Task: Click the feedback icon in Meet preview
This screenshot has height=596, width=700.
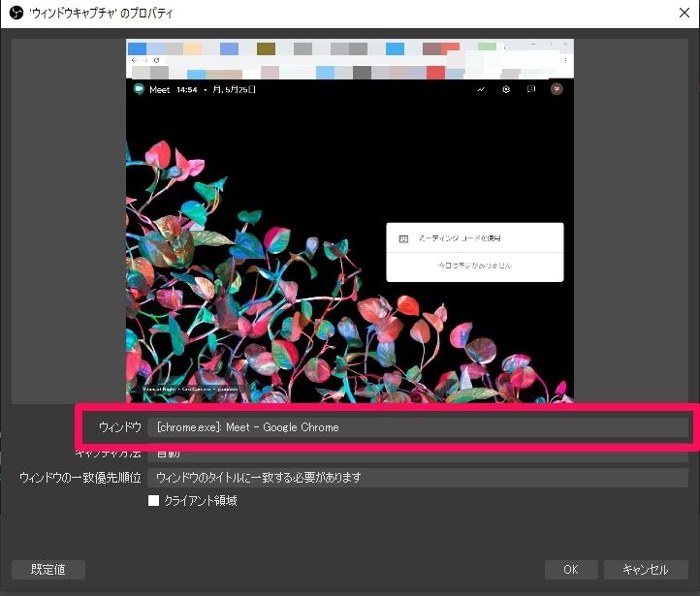Action: tap(530, 89)
